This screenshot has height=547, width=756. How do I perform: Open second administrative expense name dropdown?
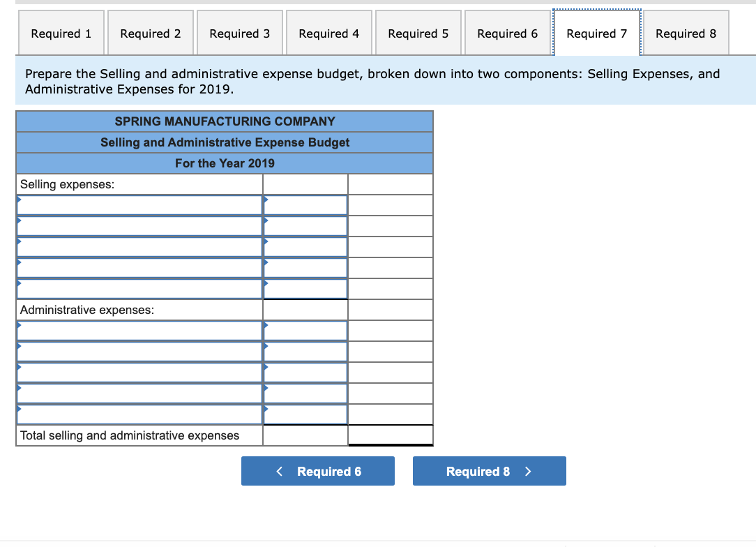[139, 352]
